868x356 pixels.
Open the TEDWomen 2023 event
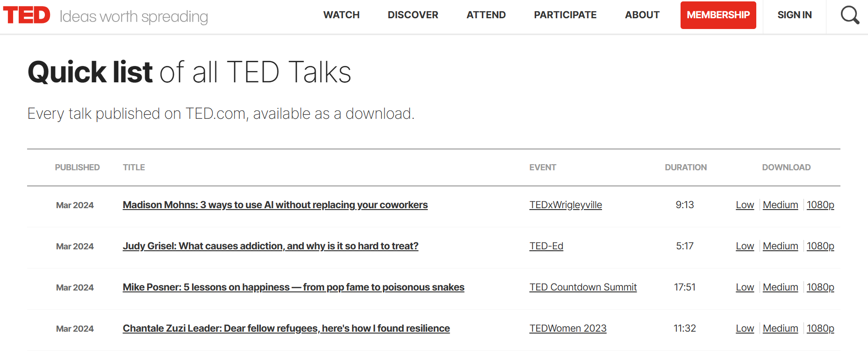click(x=567, y=328)
